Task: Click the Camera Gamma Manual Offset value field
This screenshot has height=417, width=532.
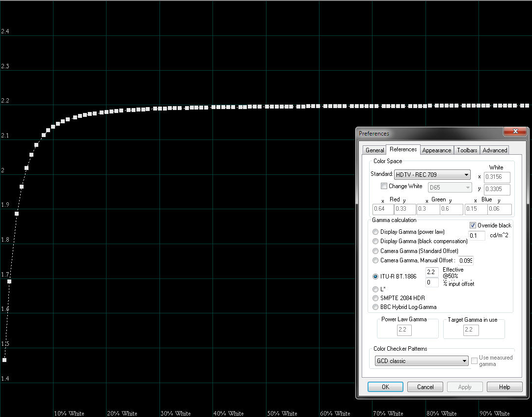Action: (466, 260)
